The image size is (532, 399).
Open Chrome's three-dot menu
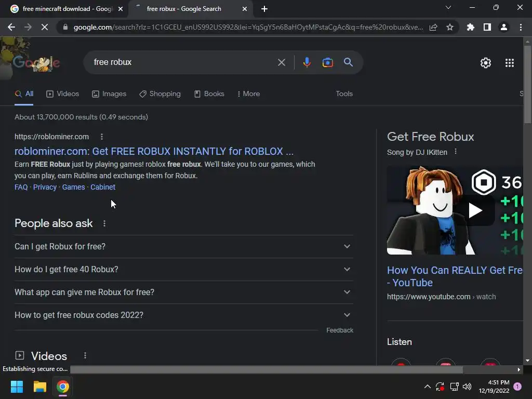point(521,27)
